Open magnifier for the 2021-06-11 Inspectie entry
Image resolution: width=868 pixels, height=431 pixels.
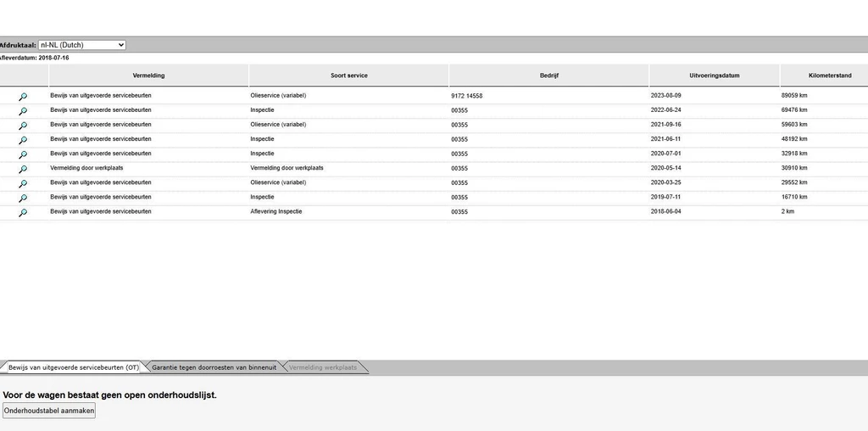coord(23,140)
